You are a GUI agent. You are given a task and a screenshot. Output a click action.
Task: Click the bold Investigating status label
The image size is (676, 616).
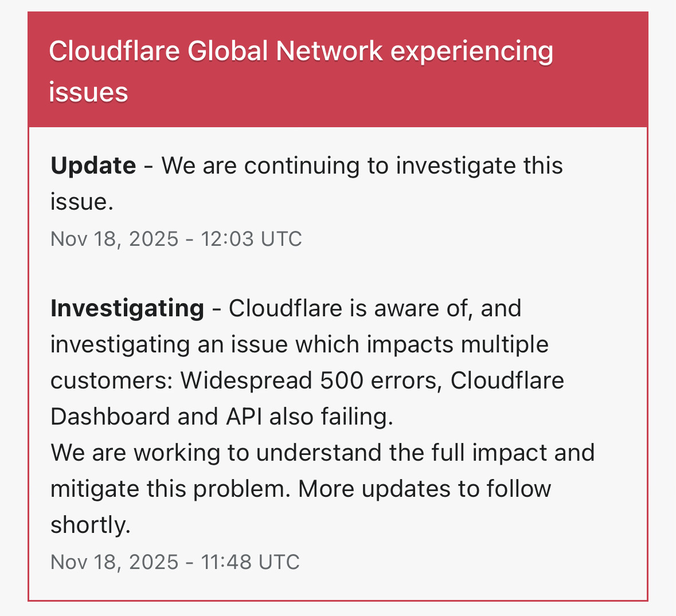click(x=127, y=308)
